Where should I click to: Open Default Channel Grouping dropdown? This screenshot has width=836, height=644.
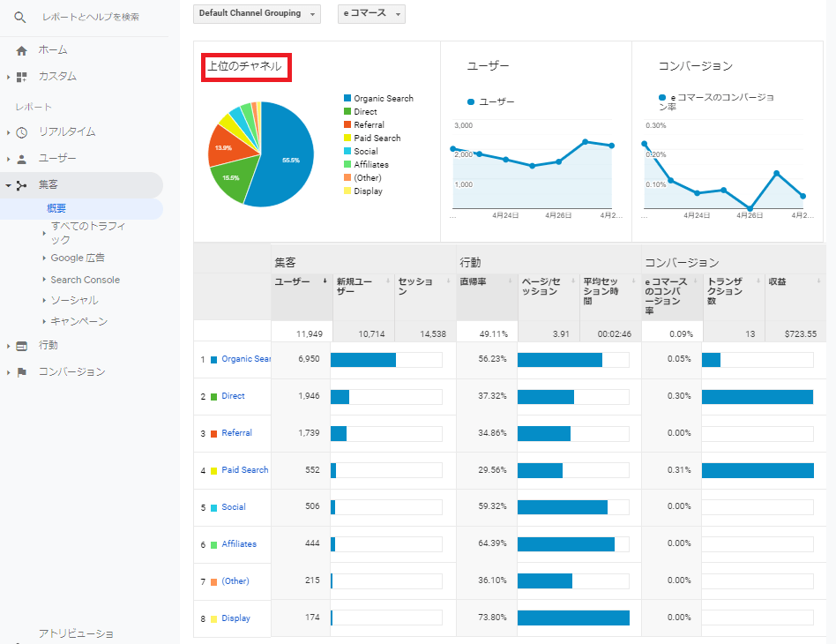coord(257,14)
